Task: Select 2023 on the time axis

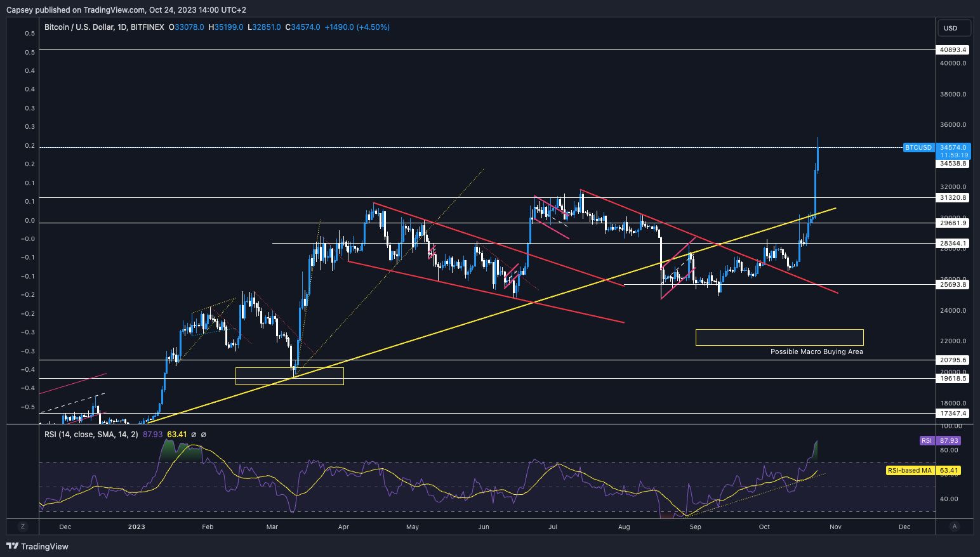Action: tap(136, 527)
